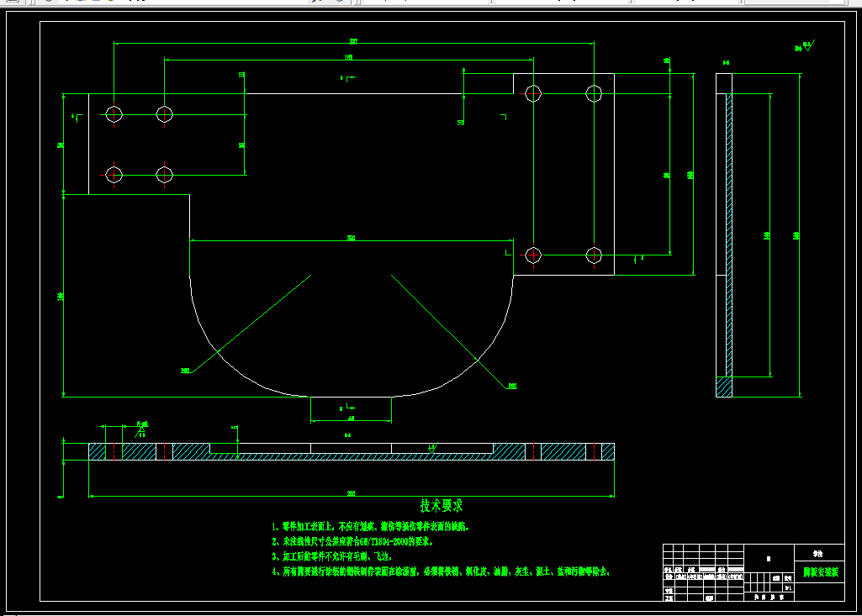The width and height of the screenshot is (862, 616).
Task: Select the blue hatch in the side view strip
Action: click(x=729, y=235)
